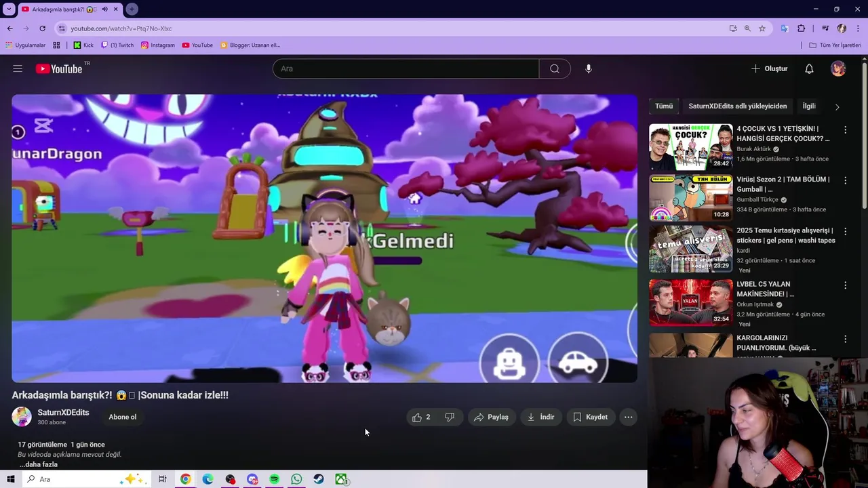The width and height of the screenshot is (868, 488).
Task: Open the YouTube bookmark
Action: [197, 45]
